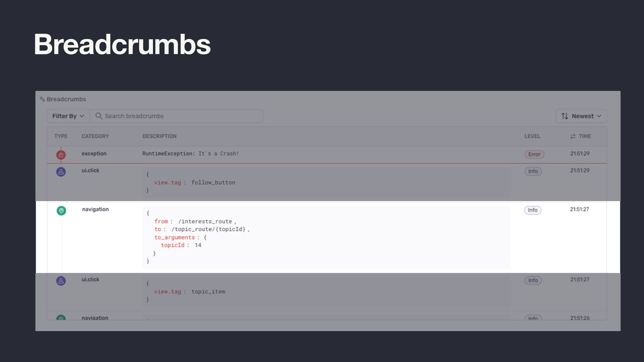The height and width of the screenshot is (362, 644).
Task: Click the search magnifier icon
Action: click(x=99, y=116)
